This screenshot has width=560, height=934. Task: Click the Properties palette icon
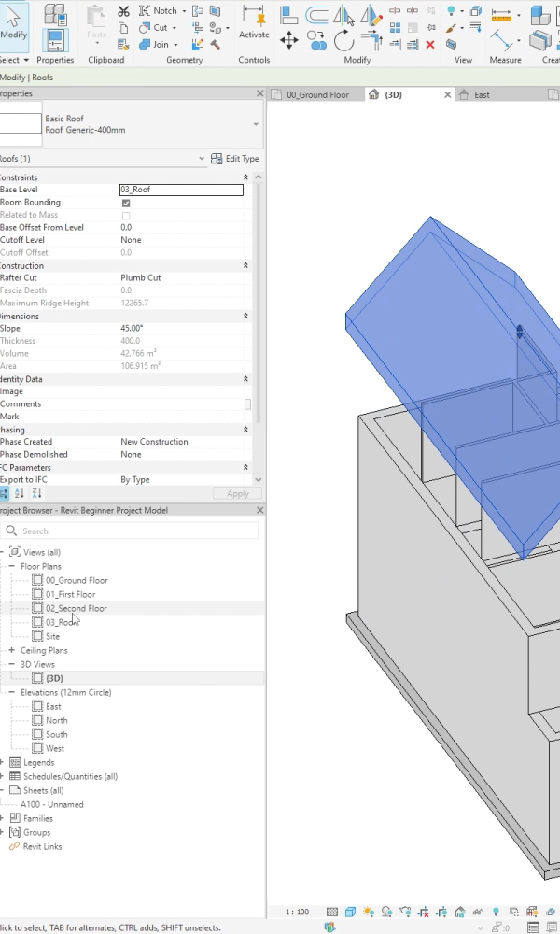point(55,41)
